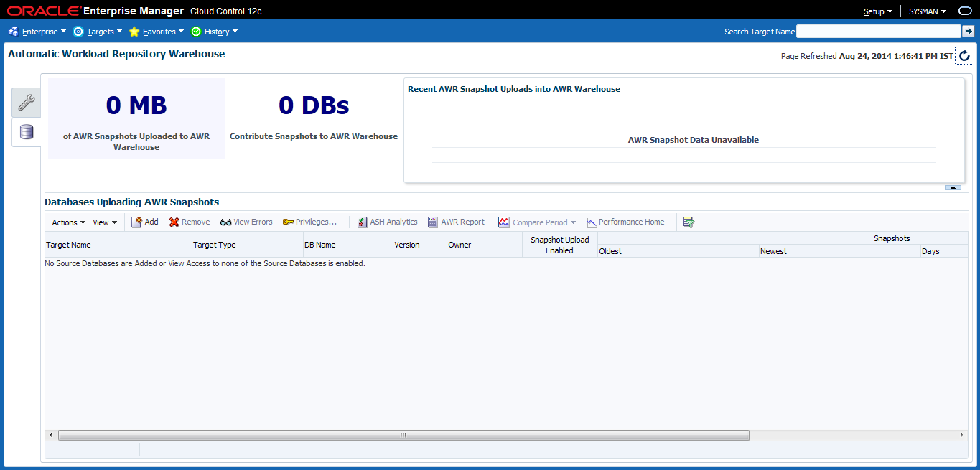Open the Setup dropdown menu

coord(878,11)
